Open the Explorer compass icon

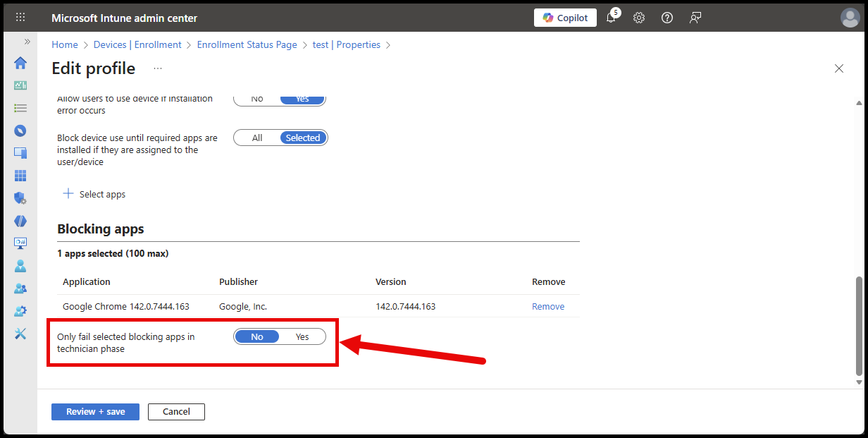(x=20, y=130)
